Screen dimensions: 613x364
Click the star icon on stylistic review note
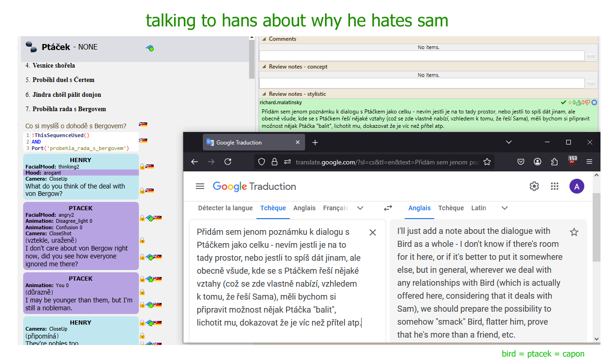click(569, 102)
